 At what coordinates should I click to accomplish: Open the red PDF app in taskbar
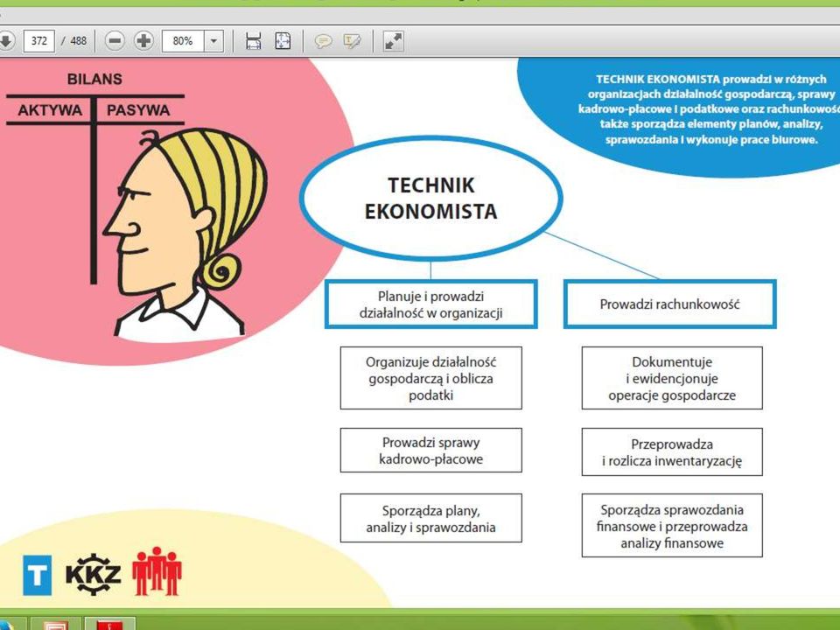[x=109, y=624]
